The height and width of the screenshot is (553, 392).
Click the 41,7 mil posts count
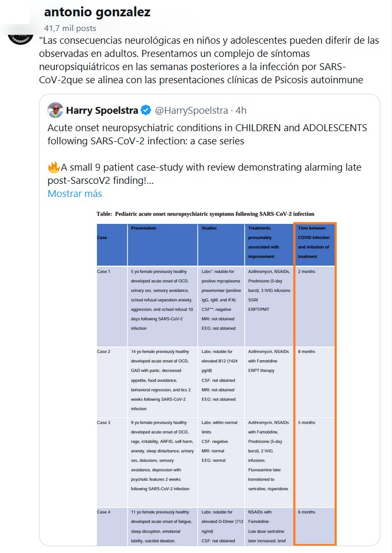tap(70, 27)
